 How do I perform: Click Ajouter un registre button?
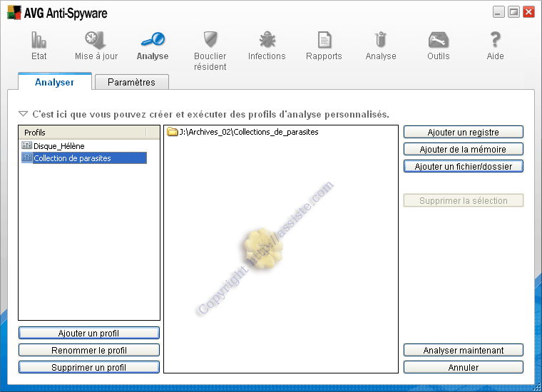463,132
